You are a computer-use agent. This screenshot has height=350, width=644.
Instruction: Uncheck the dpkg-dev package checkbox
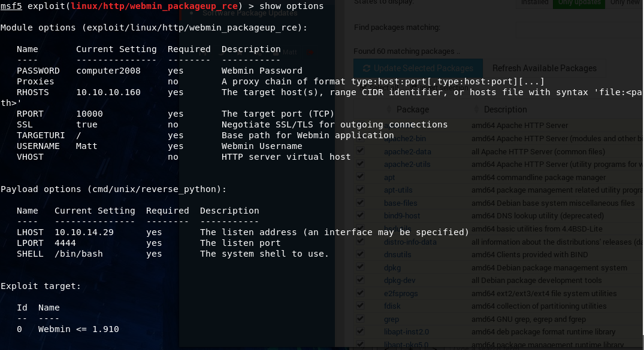[360, 280]
